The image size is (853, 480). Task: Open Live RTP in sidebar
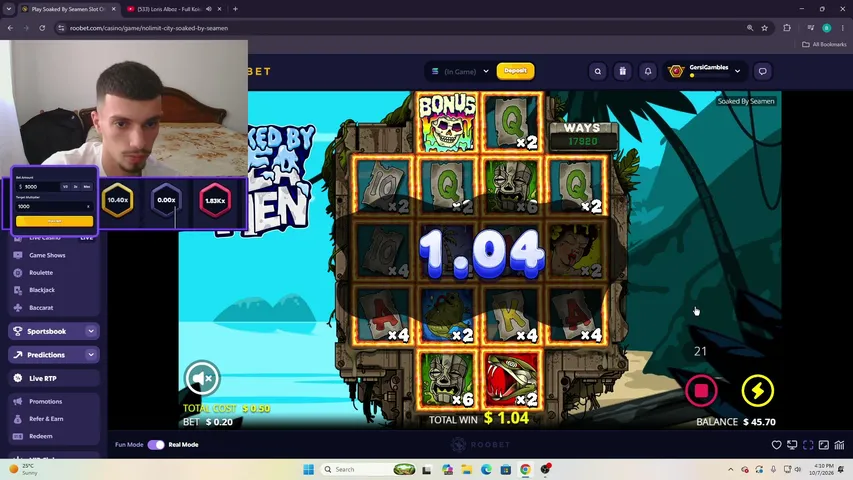[54, 378]
